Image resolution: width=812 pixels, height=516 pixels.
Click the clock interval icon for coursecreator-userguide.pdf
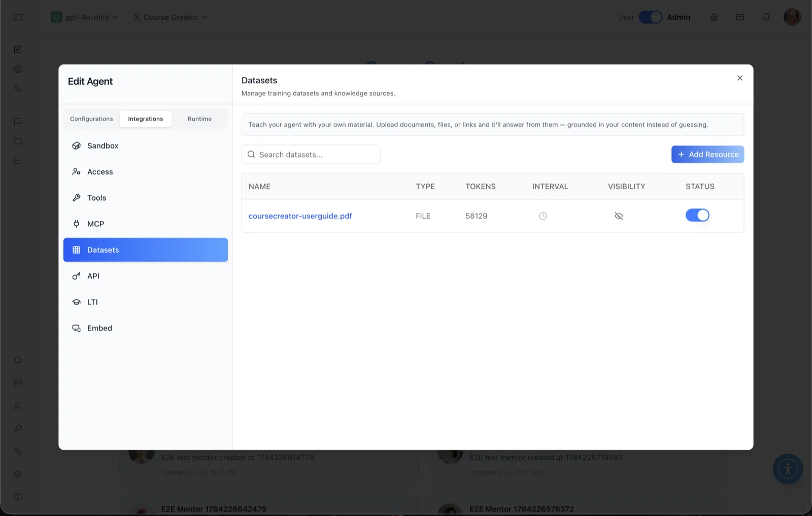[x=543, y=216]
